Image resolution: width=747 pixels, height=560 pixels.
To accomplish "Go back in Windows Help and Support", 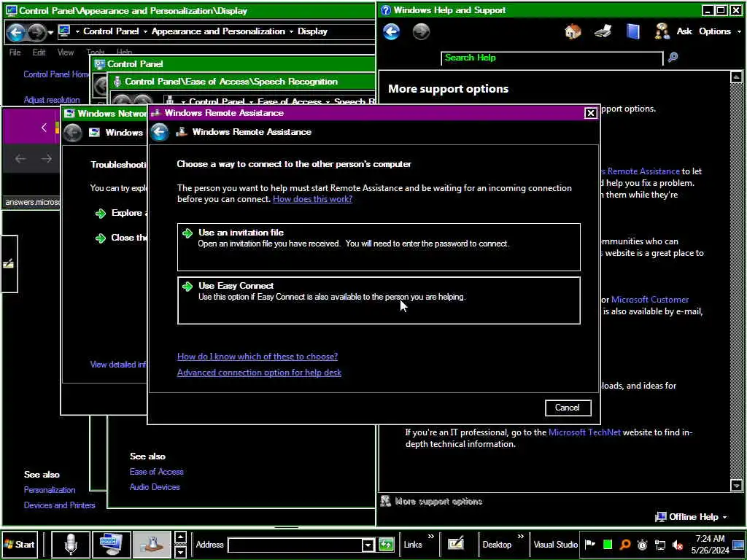I will coord(391,31).
